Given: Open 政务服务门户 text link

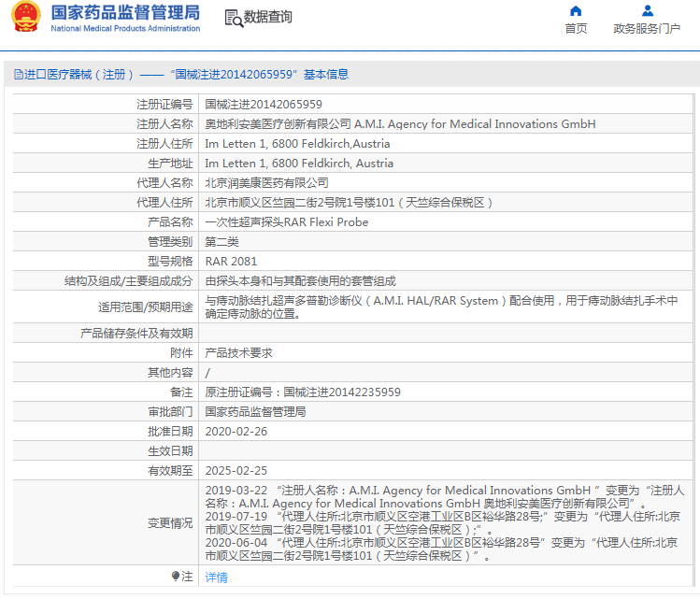Looking at the screenshot, I should 647,29.
